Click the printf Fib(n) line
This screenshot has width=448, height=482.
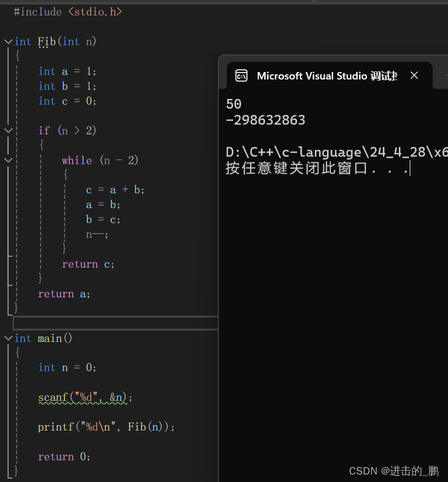[x=106, y=427]
